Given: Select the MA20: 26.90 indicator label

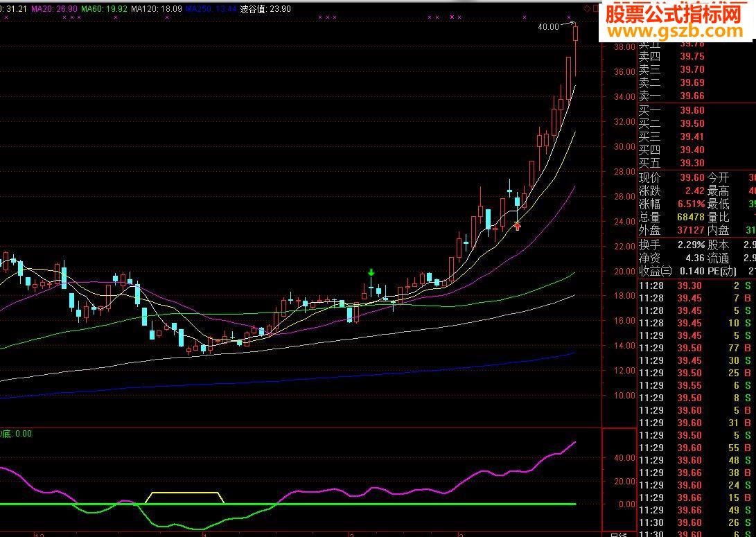Looking at the screenshot, I should (x=54, y=9).
